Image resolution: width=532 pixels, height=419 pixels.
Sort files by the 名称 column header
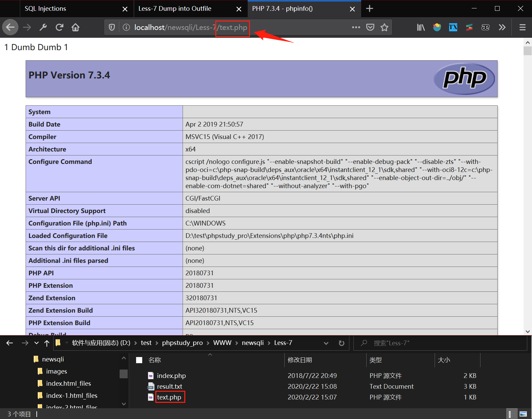point(155,360)
